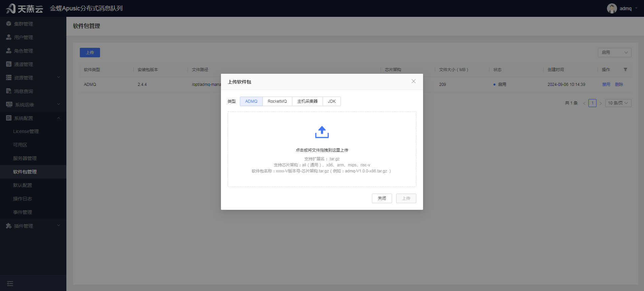Expand the 插件管理 submenu chevron

click(59, 226)
